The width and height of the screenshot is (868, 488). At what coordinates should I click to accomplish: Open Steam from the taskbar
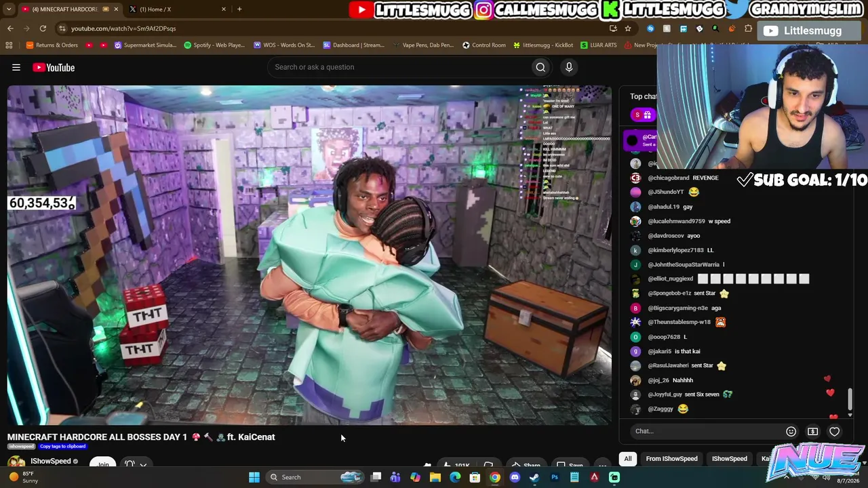[x=534, y=477]
